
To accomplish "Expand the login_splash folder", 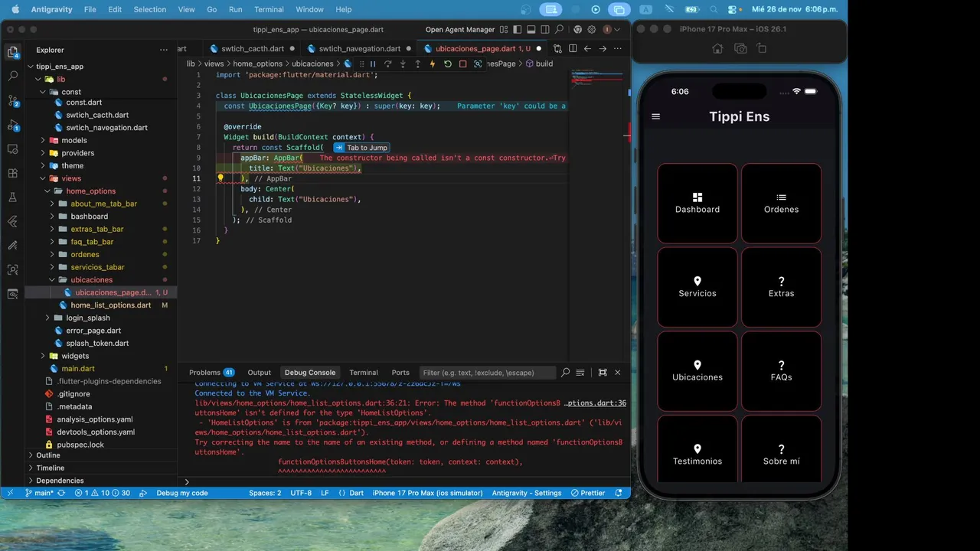I will pyautogui.click(x=87, y=318).
